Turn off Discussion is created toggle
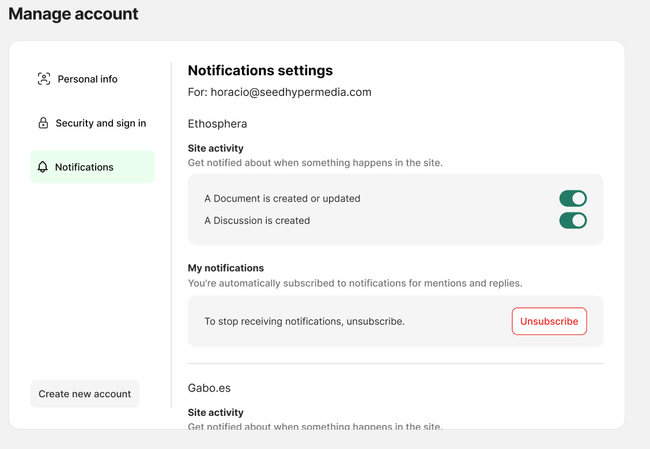 pos(572,220)
